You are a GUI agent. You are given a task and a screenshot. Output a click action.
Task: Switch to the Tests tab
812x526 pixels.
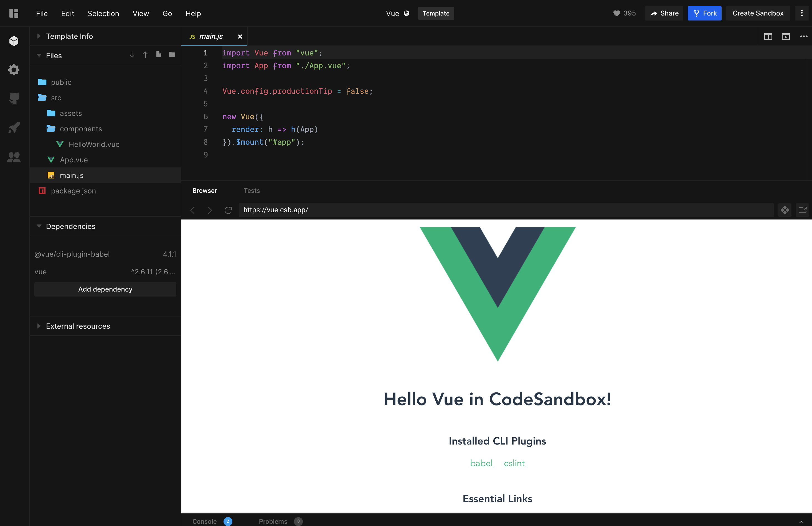pos(252,191)
